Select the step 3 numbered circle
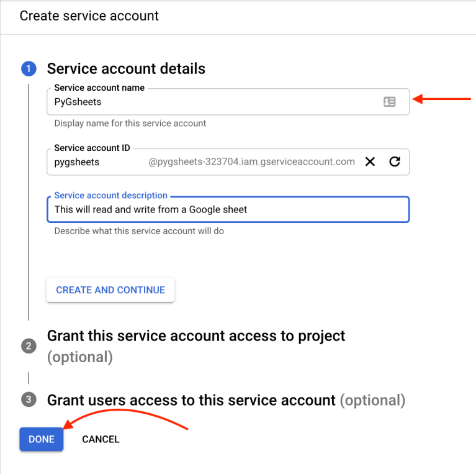 29,400
